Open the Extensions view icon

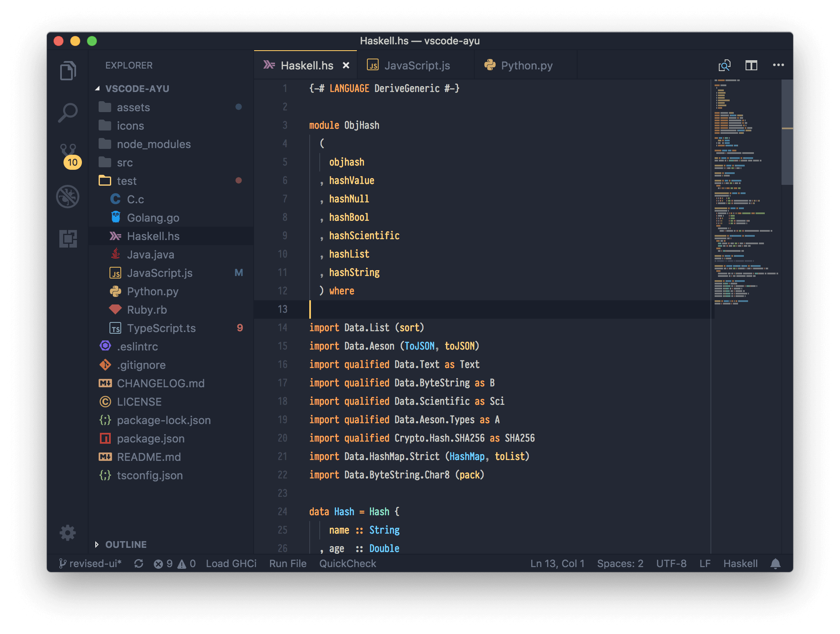pyautogui.click(x=68, y=238)
